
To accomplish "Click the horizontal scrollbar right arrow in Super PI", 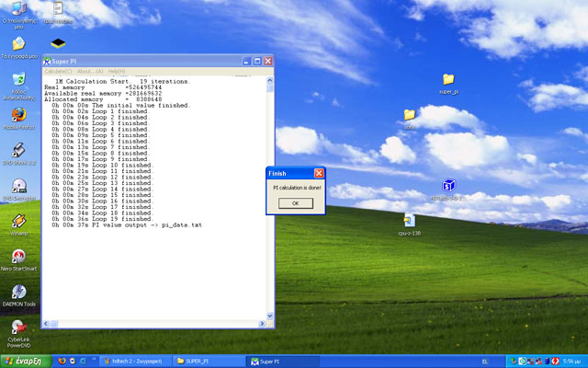I will 262,323.
